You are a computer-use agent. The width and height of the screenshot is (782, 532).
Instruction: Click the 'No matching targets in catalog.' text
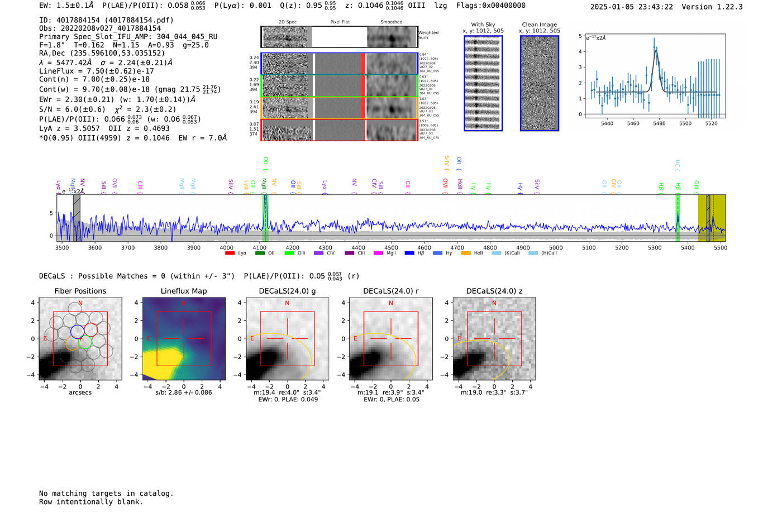click(x=106, y=493)
